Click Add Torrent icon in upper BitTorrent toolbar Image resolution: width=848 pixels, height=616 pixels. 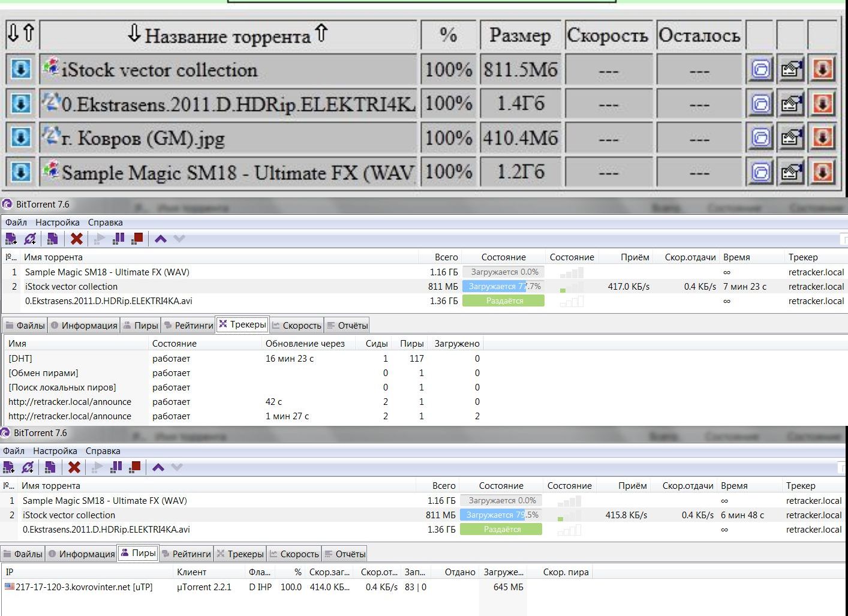click(x=11, y=239)
